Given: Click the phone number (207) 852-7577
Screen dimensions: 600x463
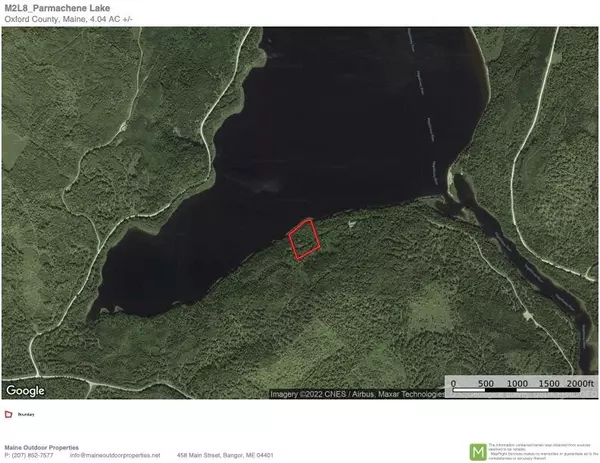Looking at the screenshot, I should click(x=29, y=455).
